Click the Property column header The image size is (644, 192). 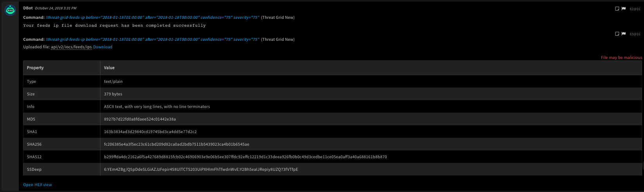(x=35, y=68)
